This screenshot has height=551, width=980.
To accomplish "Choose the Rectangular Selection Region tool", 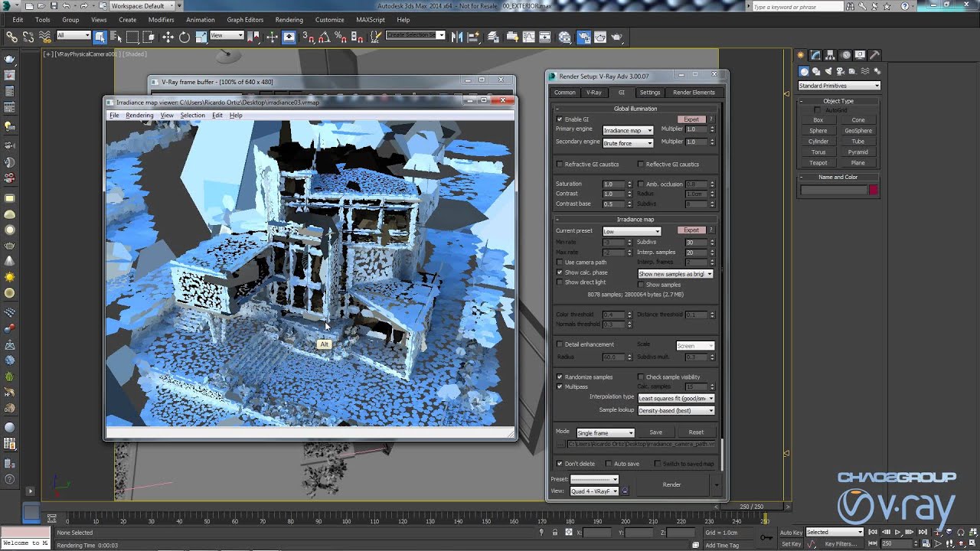I will point(132,36).
